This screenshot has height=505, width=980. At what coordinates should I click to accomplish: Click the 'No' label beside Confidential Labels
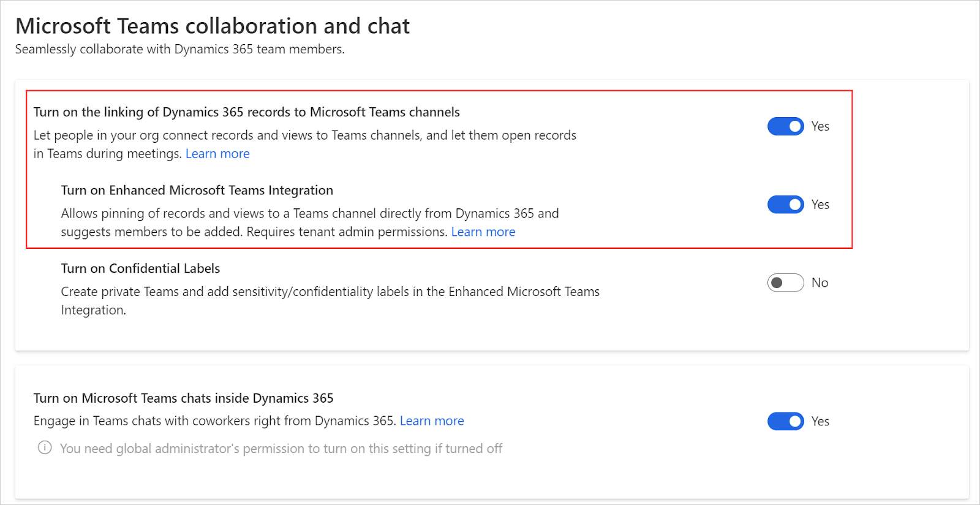tap(820, 283)
